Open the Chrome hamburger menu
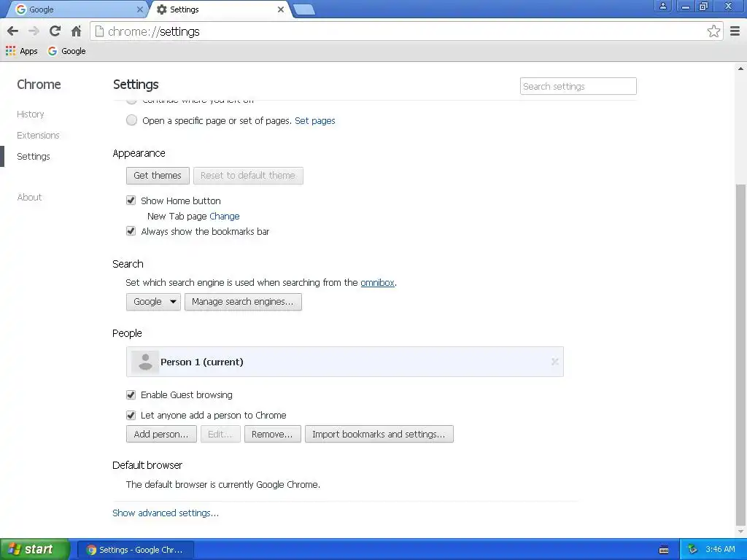Screen dimensions: 747x560 click(735, 31)
